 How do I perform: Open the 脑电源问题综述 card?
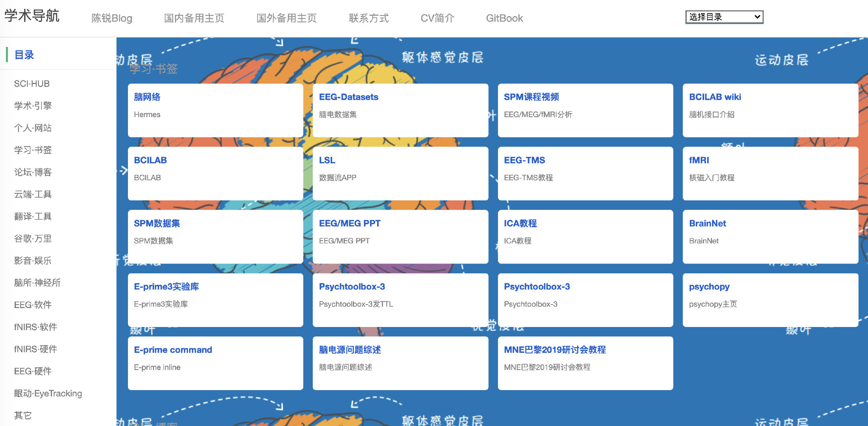tap(400, 363)
